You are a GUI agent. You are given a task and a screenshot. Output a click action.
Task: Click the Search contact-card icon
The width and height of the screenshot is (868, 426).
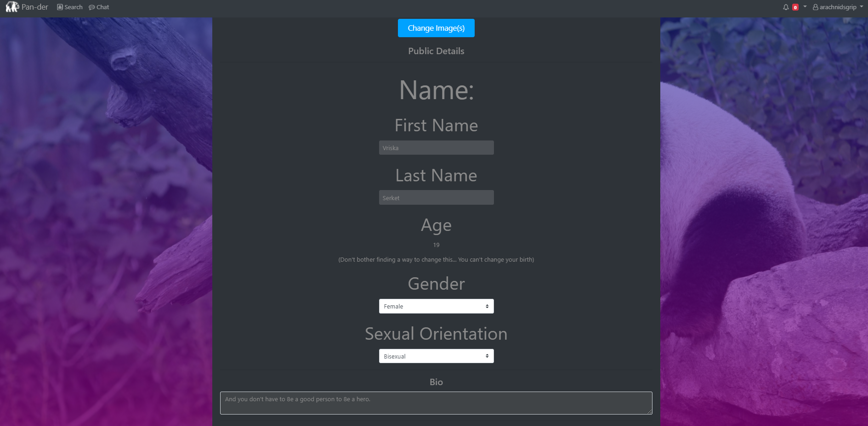coord(59,7)
